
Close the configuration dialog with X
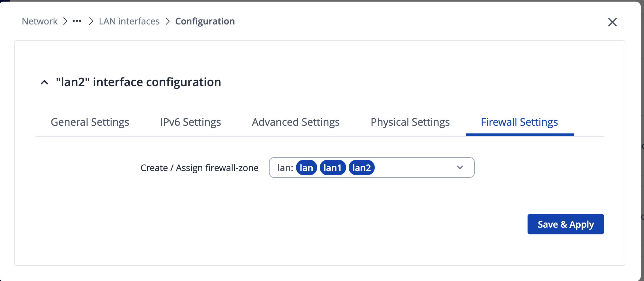click(x=612, y=22)
